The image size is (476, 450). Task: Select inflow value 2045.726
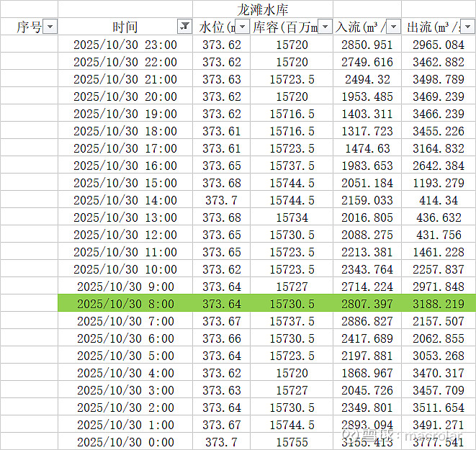tap(367, 390)
